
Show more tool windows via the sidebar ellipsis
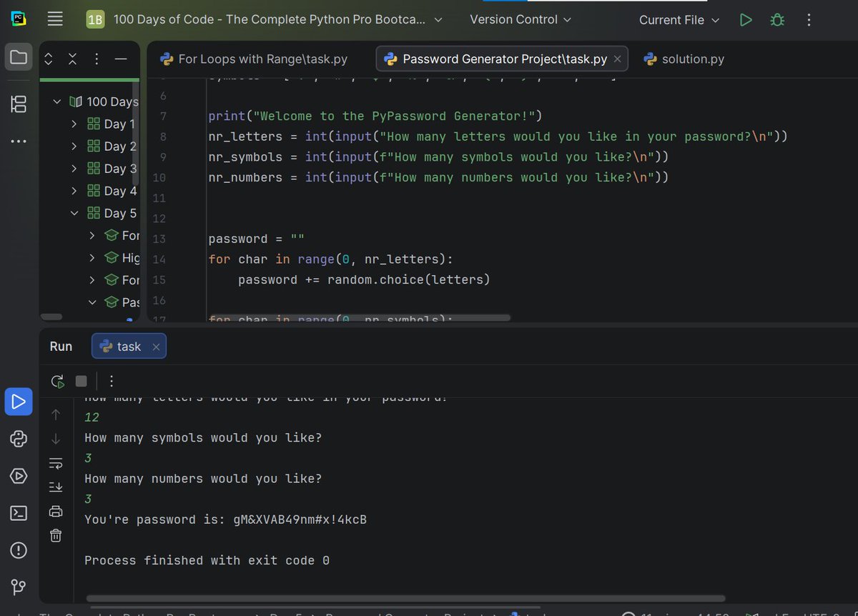click(x=19, y=141)
